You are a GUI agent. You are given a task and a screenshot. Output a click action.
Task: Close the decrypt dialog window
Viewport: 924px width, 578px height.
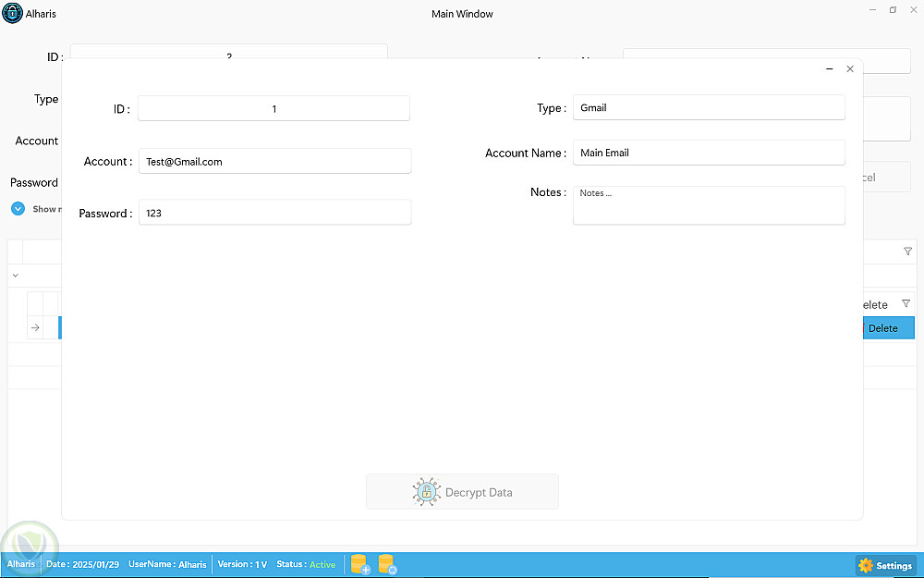point(850,69)
